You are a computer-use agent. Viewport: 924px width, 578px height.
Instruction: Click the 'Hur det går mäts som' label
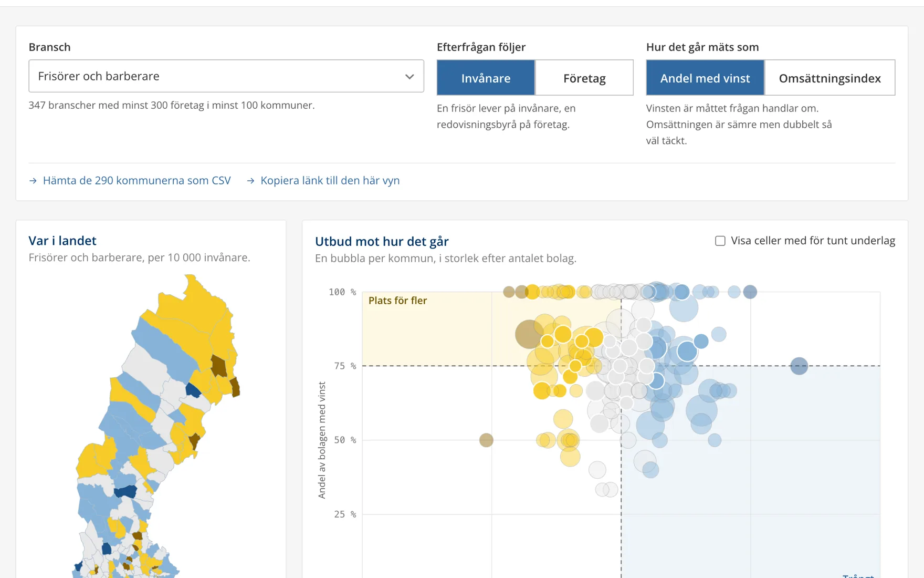(x=702, y=47)
